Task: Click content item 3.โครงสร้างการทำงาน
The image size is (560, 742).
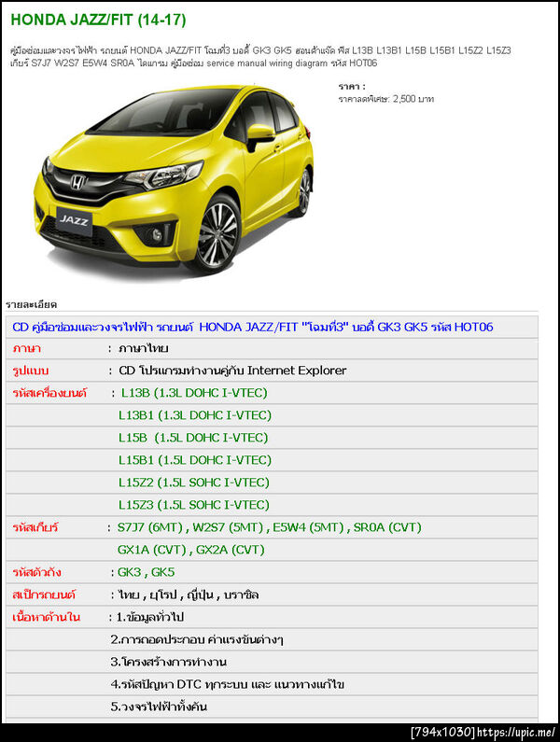Action: [169, 662]
